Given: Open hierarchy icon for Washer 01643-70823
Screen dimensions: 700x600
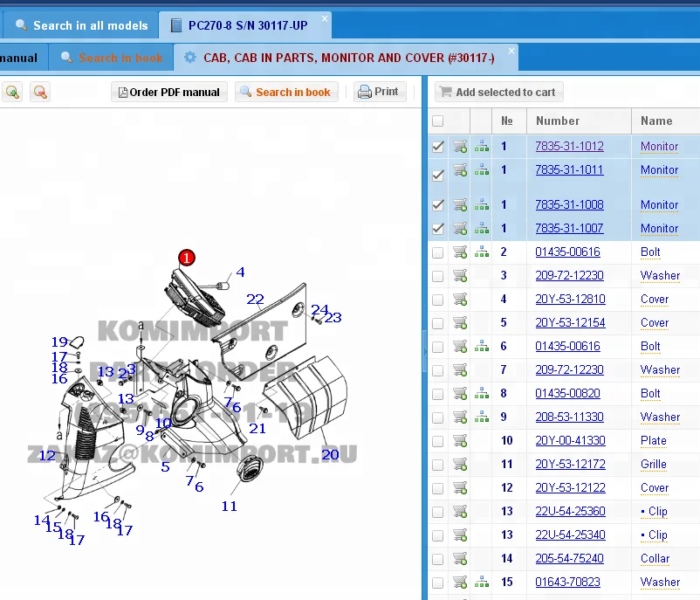Looking at the screenshot, I should point(482,583).
